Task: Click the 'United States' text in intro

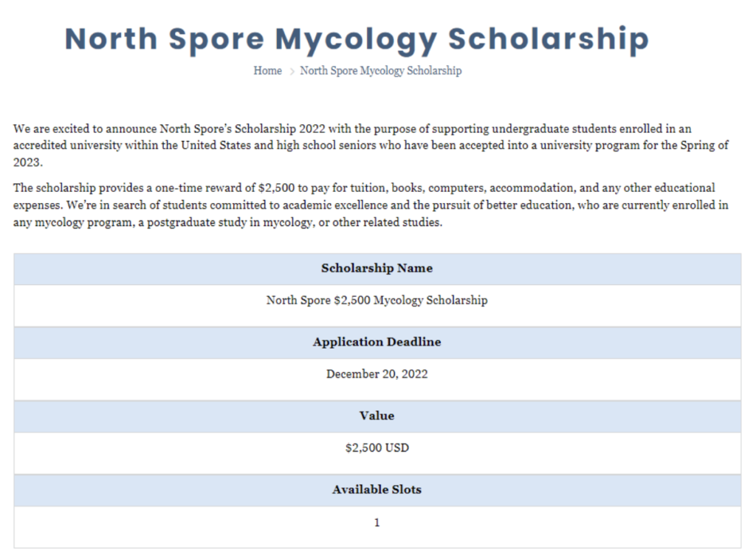Action: pyautogui.click(x=216, y=145)
